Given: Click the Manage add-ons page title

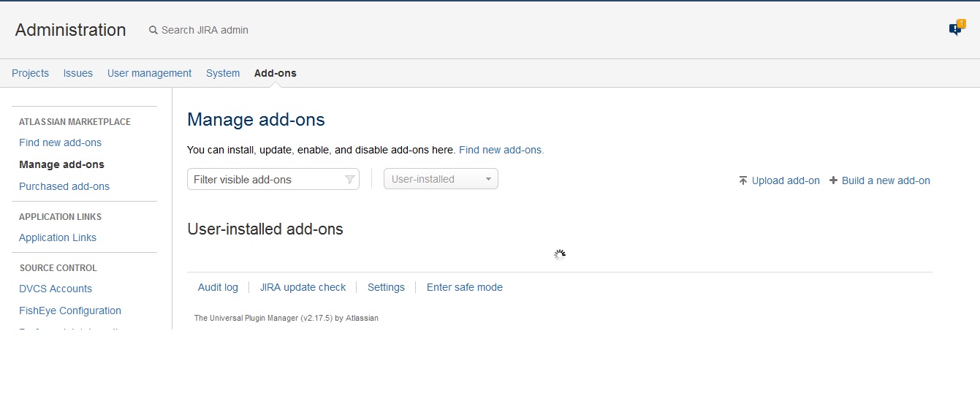Looking at the screenshot, I should [256, 120].
